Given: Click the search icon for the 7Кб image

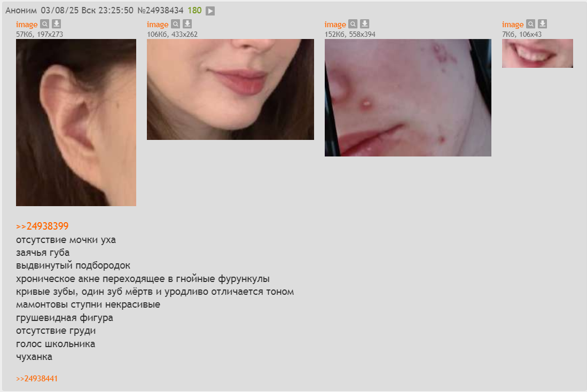Looking at the screenshot, I should pyautogui.click(x=531, y=24).
